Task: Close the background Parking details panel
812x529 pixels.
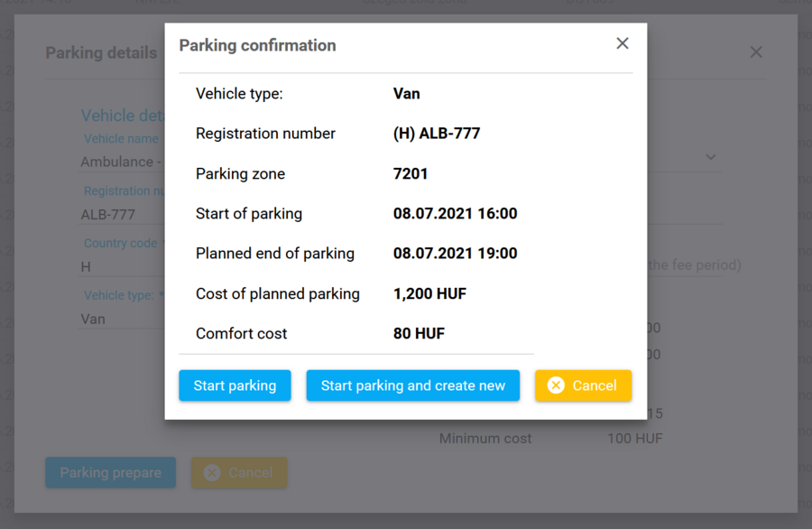Action: point(756,52)
